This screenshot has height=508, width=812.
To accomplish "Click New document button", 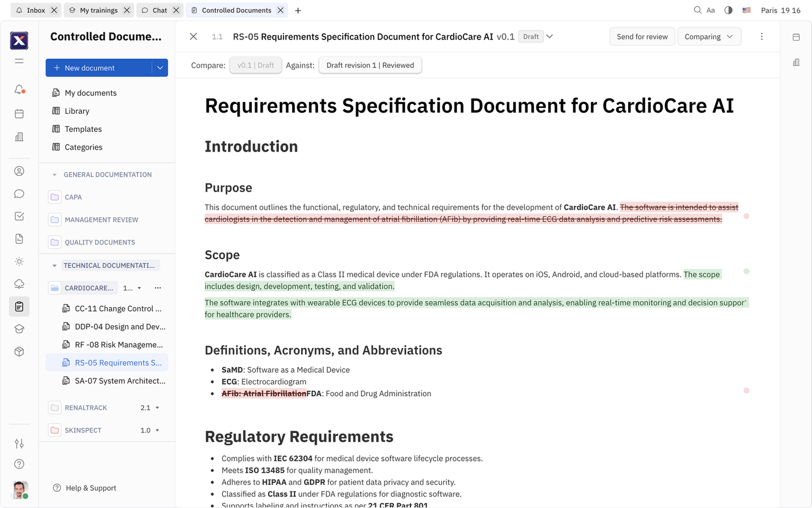I will click(x=99, y=68).
